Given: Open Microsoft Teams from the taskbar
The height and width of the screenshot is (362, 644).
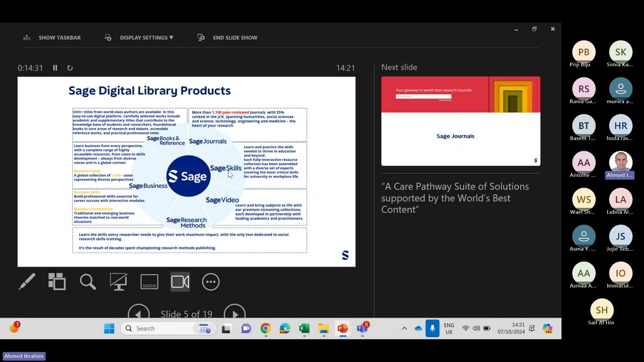Looking at the screenshot, I should [362, 328].
